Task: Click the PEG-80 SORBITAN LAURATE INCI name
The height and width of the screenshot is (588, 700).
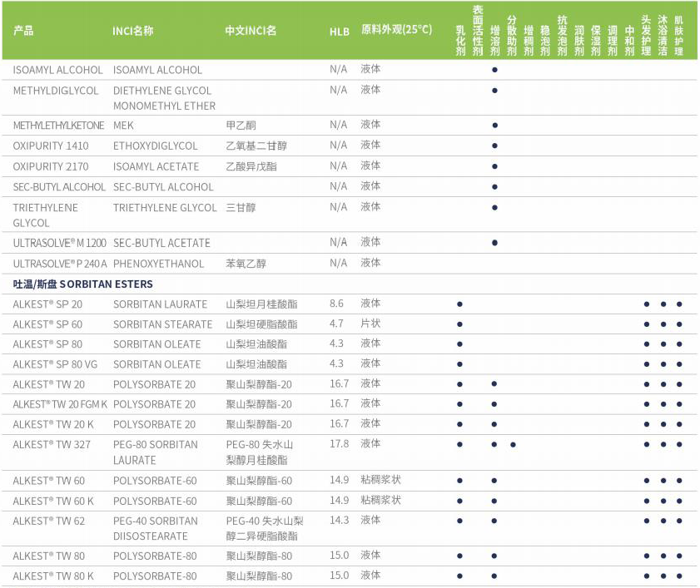Action: click(156, 452)
